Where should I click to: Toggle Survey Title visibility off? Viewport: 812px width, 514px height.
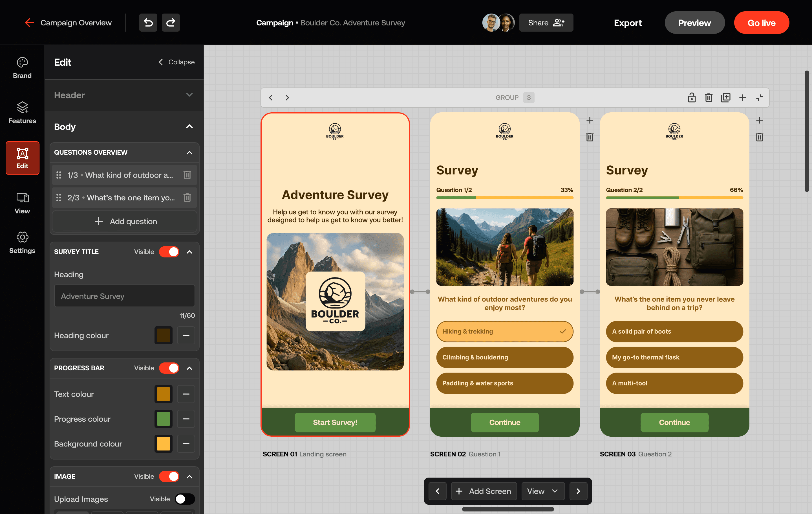click(169, 252)
